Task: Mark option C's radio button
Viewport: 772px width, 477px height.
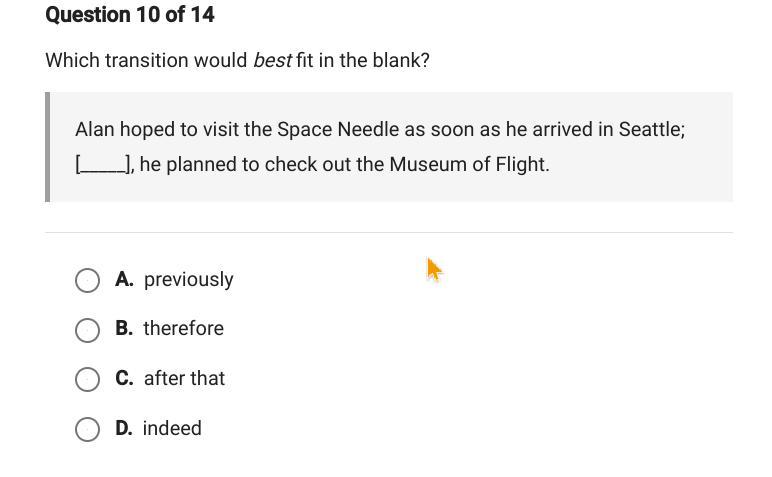Action: 87,379
